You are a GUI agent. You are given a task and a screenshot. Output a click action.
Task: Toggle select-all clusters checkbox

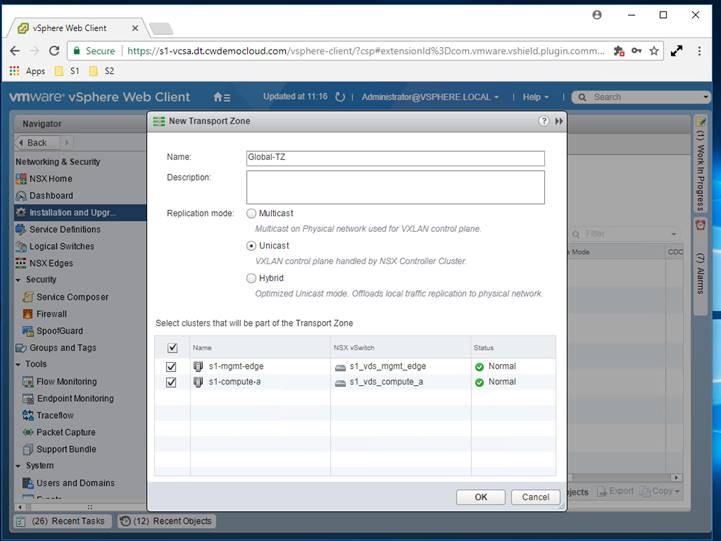pos(172,347)
